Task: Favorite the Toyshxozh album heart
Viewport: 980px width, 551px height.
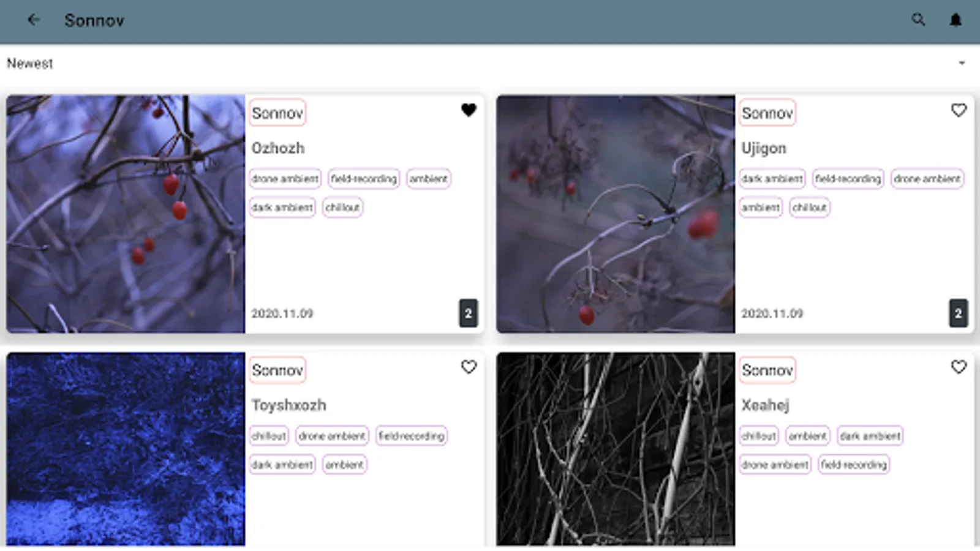Action: coord(469,367)
